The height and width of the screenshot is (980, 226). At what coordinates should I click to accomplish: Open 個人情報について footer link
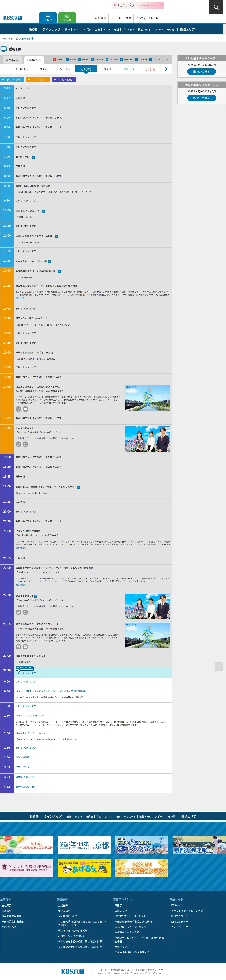pos(68,916)
